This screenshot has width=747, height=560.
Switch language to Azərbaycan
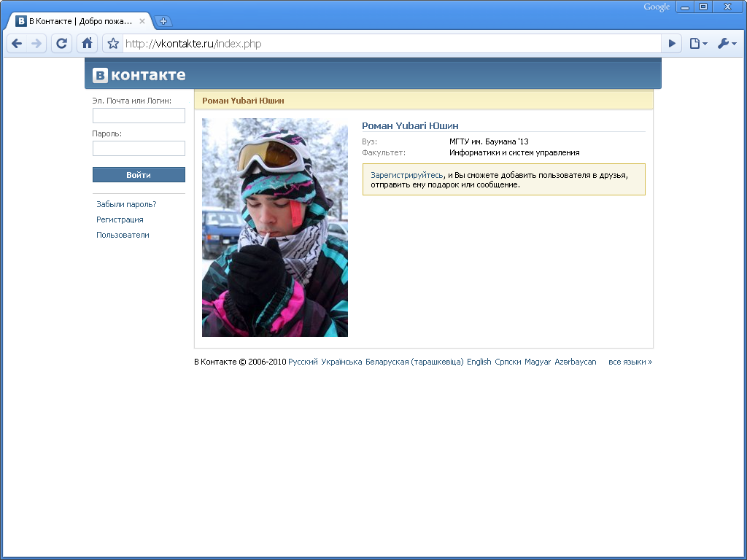pos(576,362)
